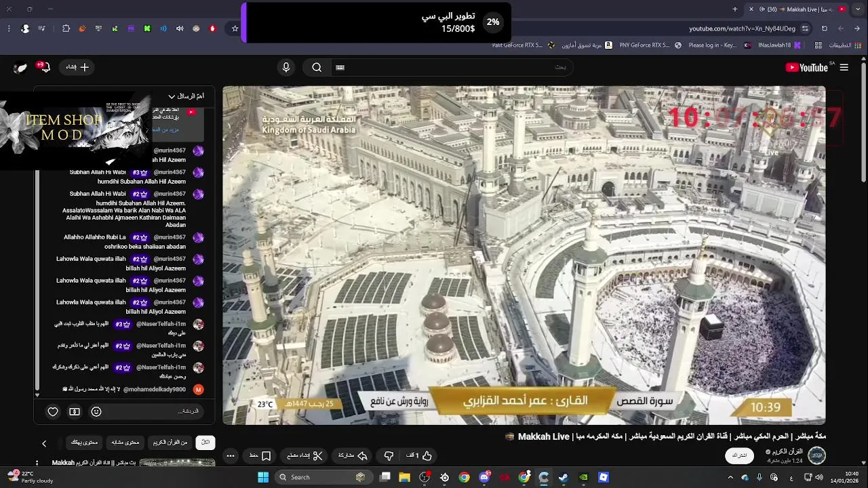Bookmark this page with the star icon
868x488 pixels.
pos(235,28)
